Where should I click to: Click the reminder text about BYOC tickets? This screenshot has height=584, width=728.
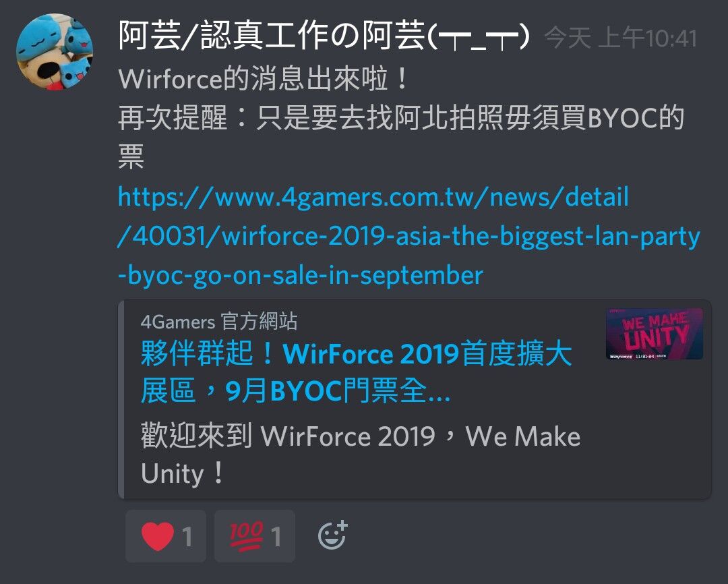(401, 137)
